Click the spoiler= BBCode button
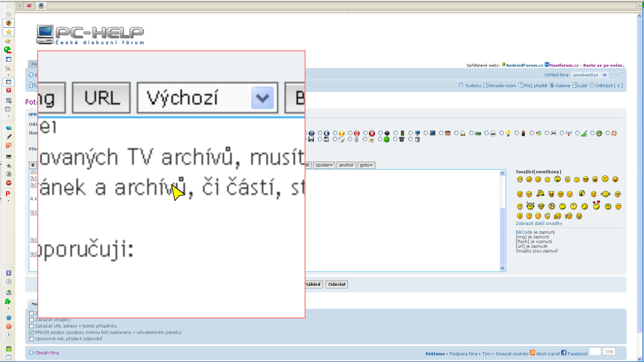This screenshot has width=644, height=362. point(324,165)
